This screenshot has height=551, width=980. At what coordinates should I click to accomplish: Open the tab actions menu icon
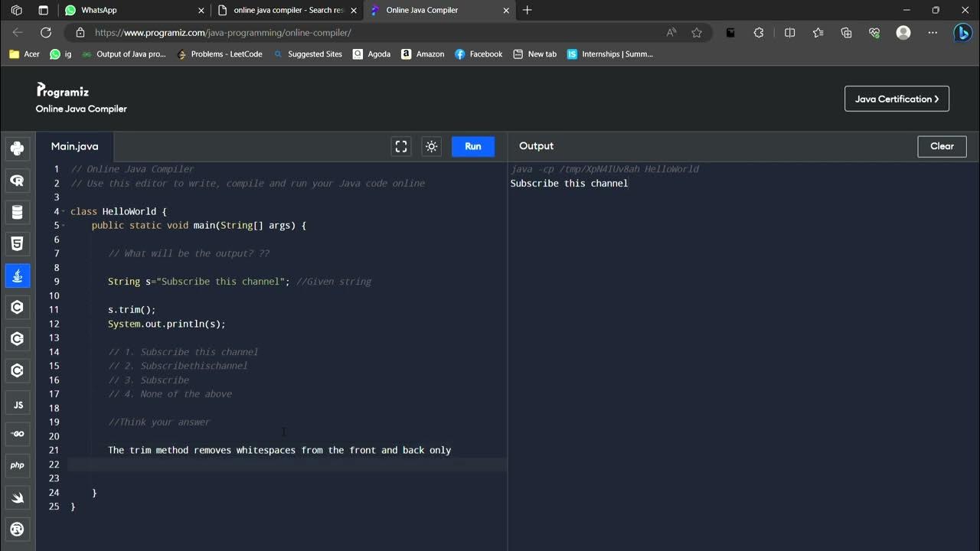coord(43,10)
